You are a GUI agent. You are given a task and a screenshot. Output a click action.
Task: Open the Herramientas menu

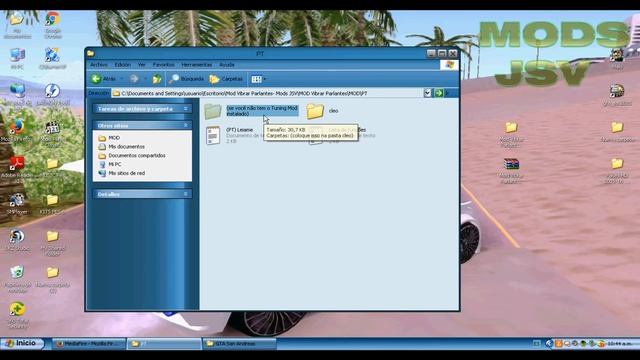pyautogui.click(x=197, y=64)
